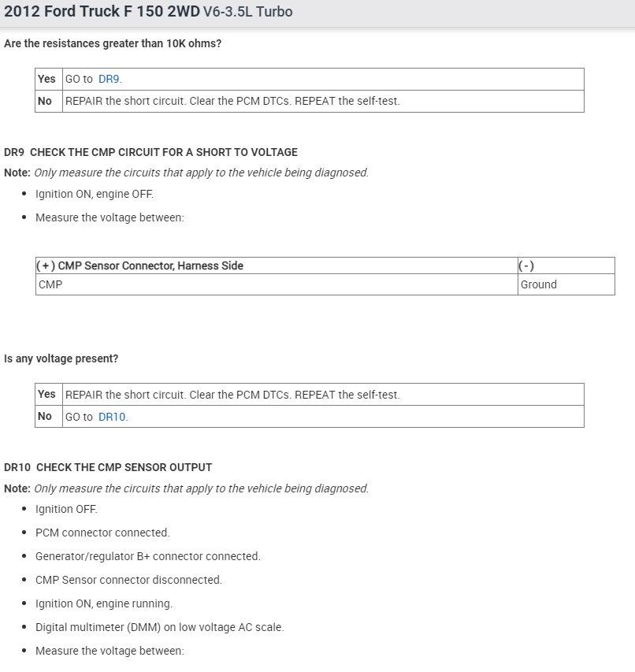635x672 pixels.
Task: Click the CMP Sensor Connector, Harness Side header
Action: pos(140,265)
